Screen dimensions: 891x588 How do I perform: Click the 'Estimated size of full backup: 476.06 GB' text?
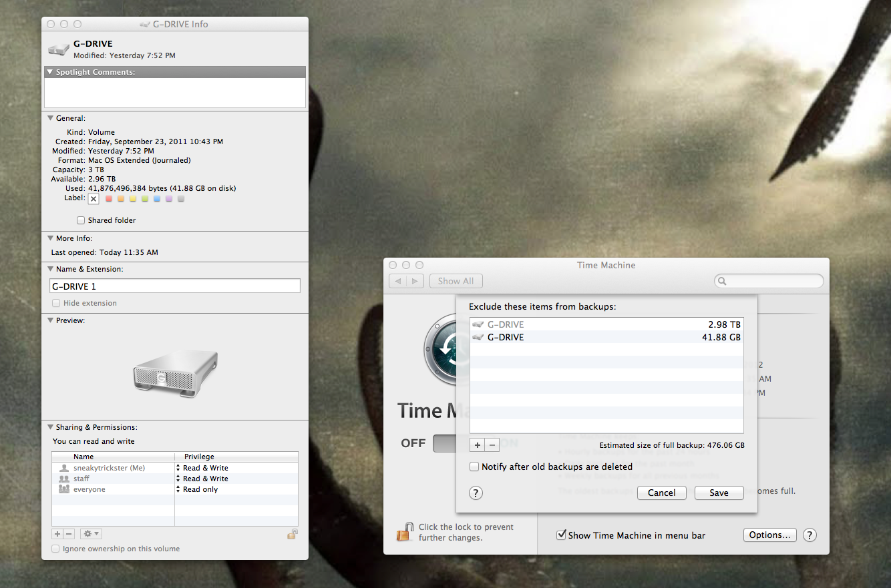pos(672,445)
